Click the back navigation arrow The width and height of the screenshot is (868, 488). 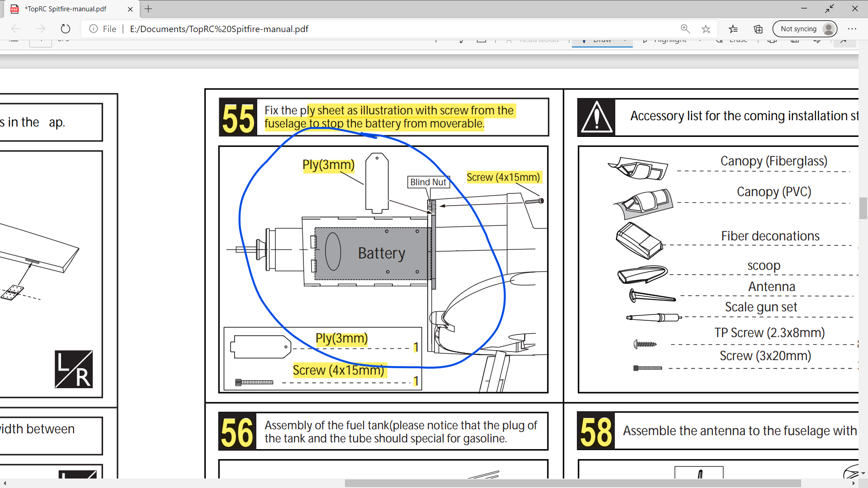[x=16, y=29]
